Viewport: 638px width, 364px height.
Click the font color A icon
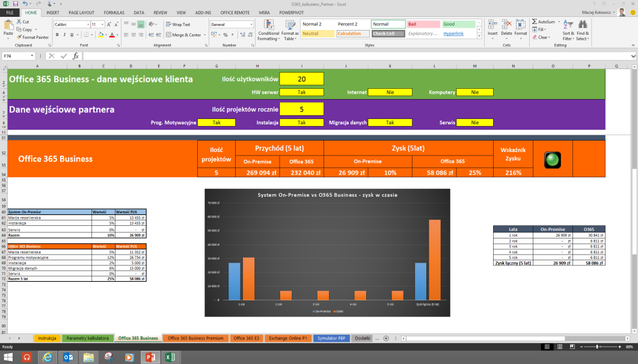coord(112,35)
